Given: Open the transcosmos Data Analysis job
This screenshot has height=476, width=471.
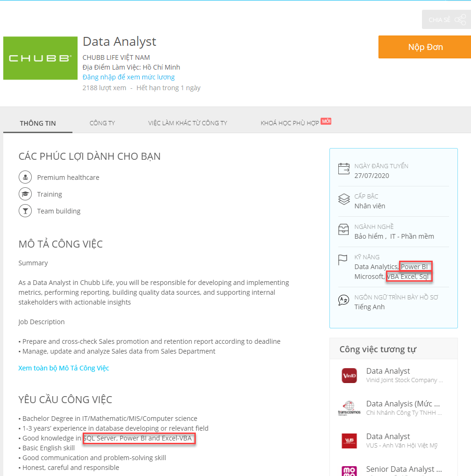Looking at the screenshot, I should (403, 404).
